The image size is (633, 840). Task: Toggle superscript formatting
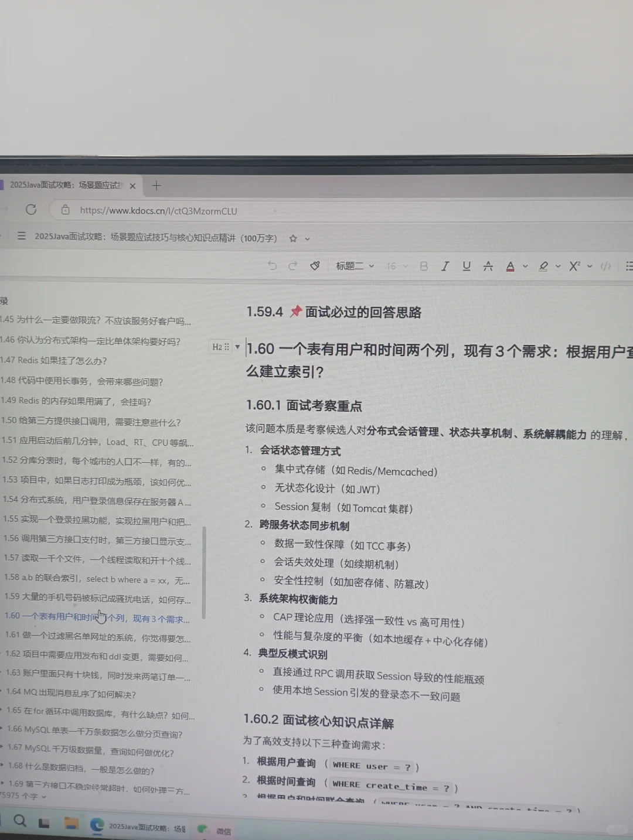tap(574, 266)
